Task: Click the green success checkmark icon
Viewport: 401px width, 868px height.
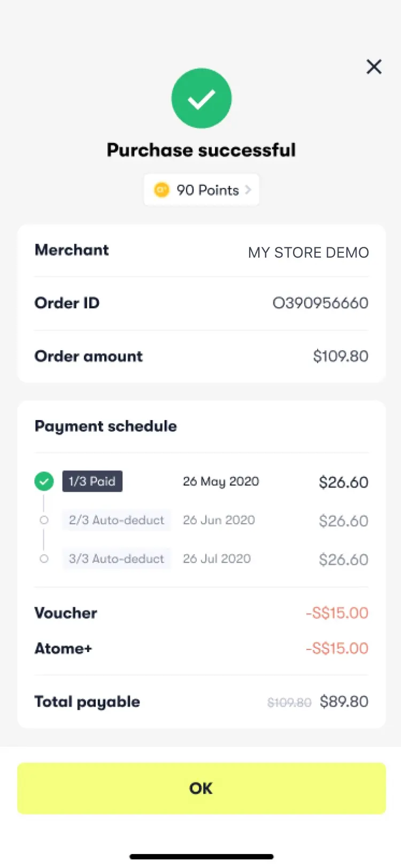Action: click(x=202, y=98)
